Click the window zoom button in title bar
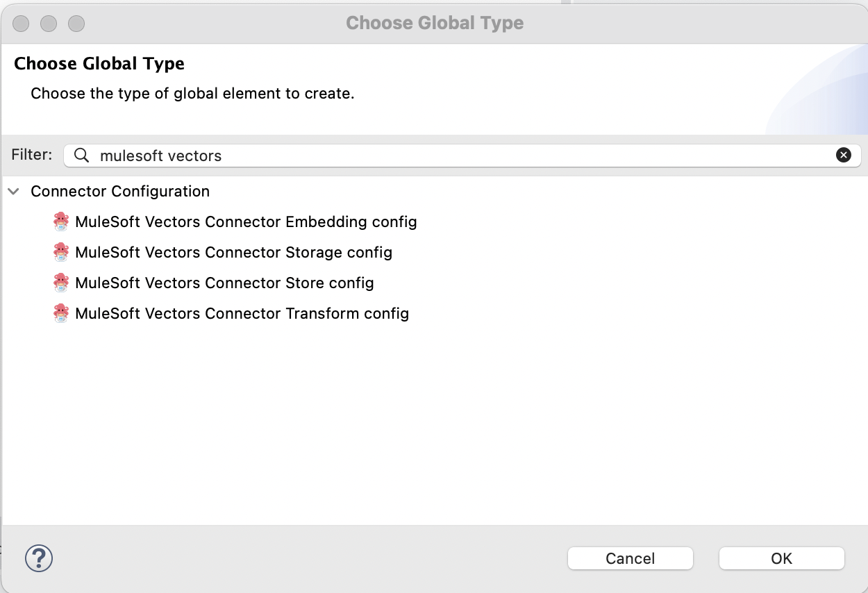Screen dimensions: 868x593 coord(76,24)
